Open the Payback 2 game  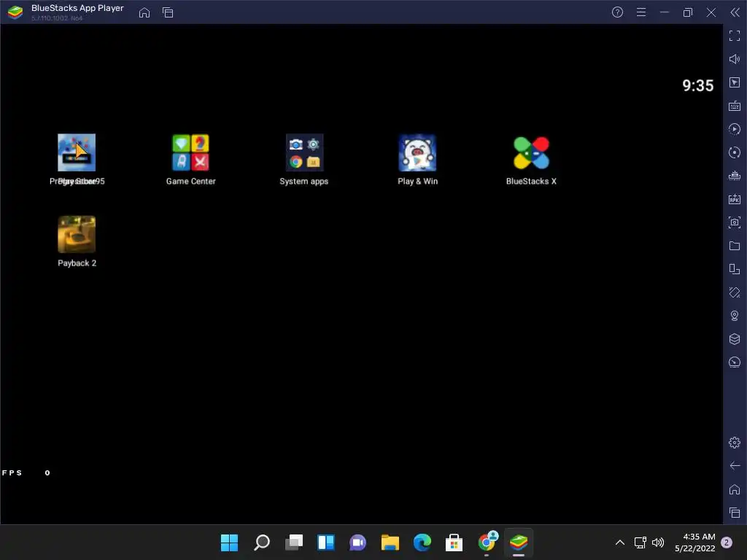tap(77, 234)
